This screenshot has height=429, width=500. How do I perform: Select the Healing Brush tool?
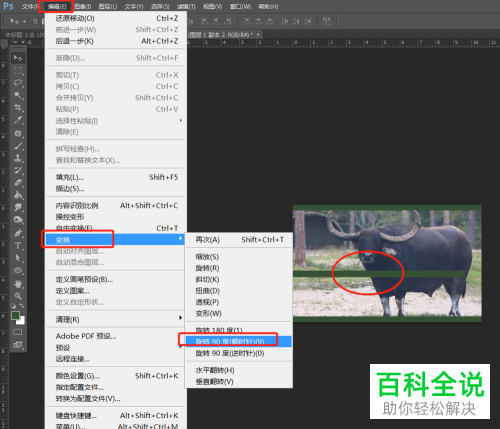click(18, 134)
